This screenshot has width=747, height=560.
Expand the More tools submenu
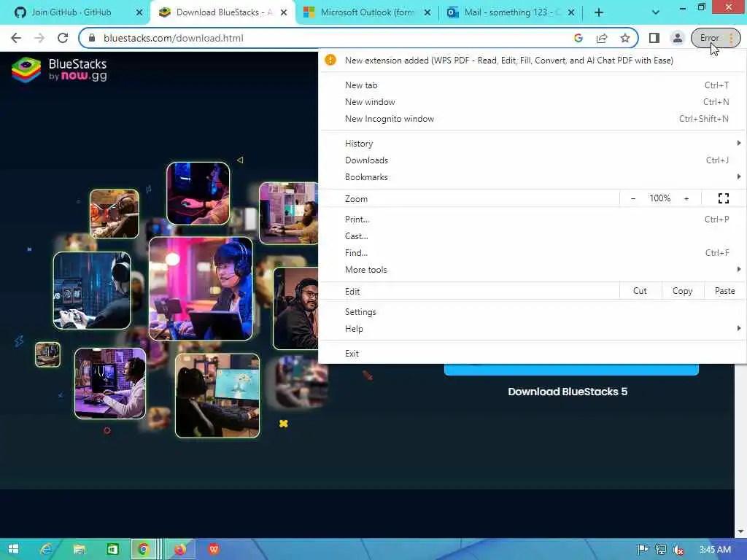coord(532,270)
